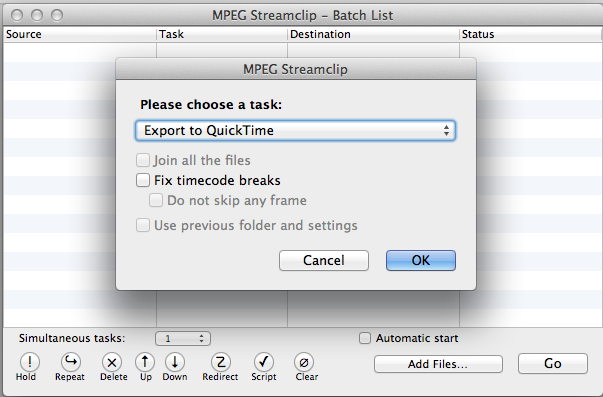Move task down with Down arrow icon
Screen dimensions: 603x397
pos(175,362)
